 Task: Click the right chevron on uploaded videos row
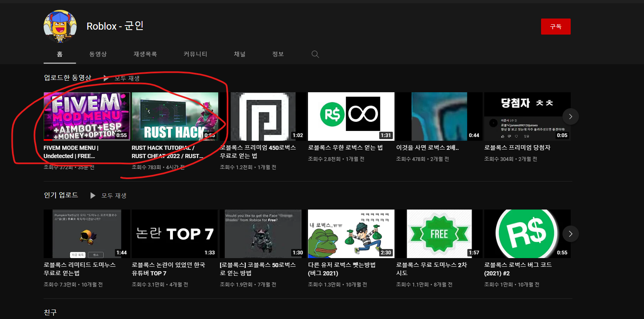(570, 116)
